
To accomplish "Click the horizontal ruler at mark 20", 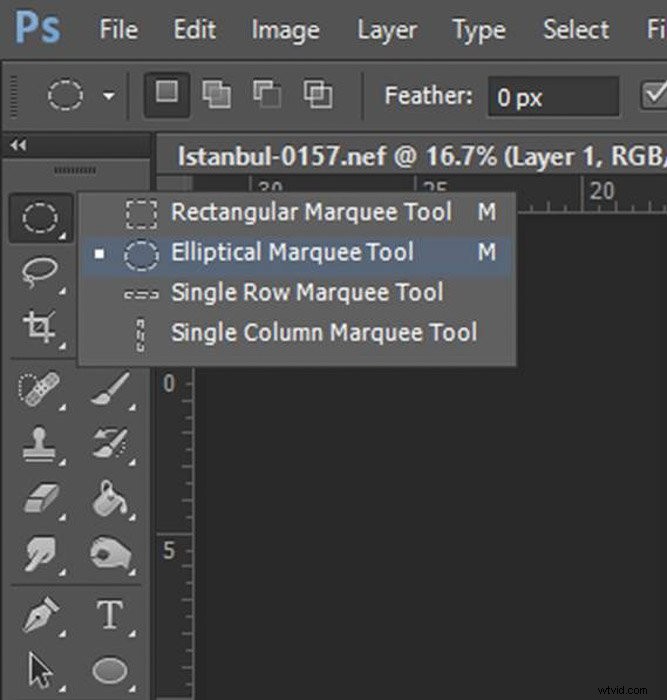I will pyautogui.click(x=602, y=192).
